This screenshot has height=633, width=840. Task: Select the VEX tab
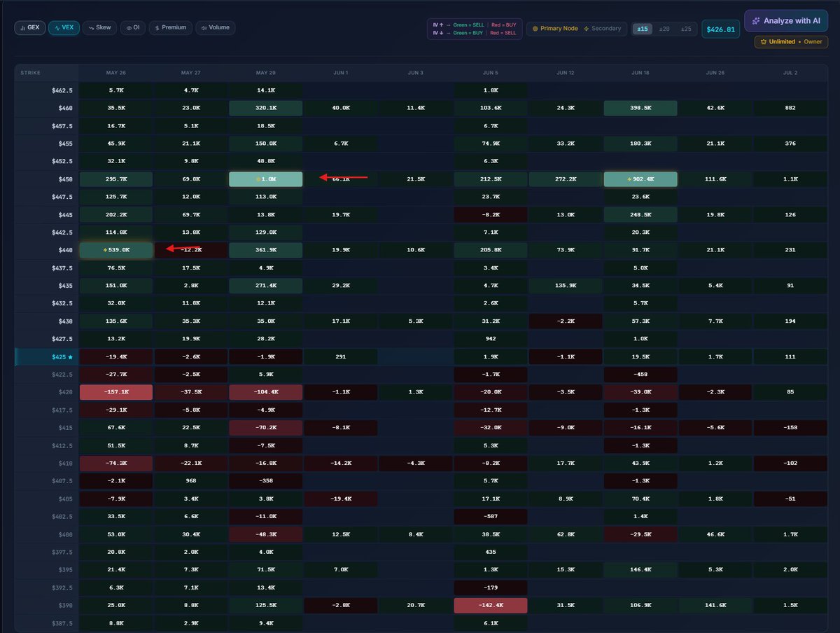point(64,28)
